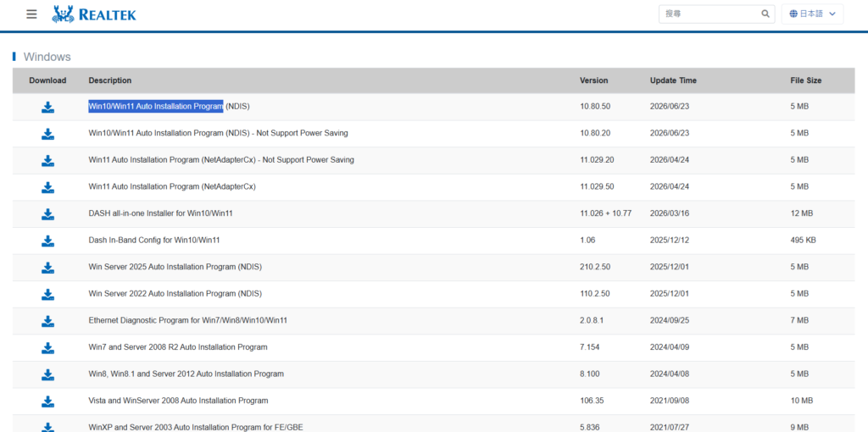This screenshot has height=432, width=868.
Task: Download Win Server 2025 NDIS installer
Action: [48, 268]
